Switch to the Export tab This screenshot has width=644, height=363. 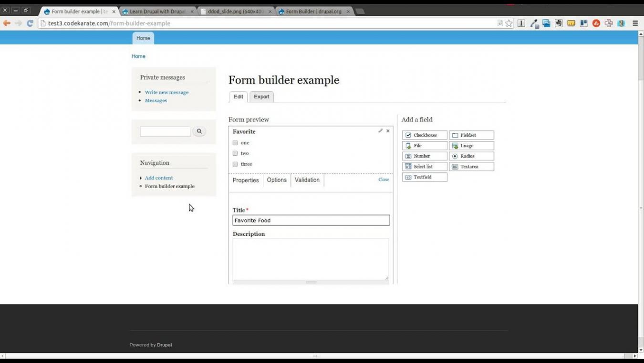click(x=261, y=96)
